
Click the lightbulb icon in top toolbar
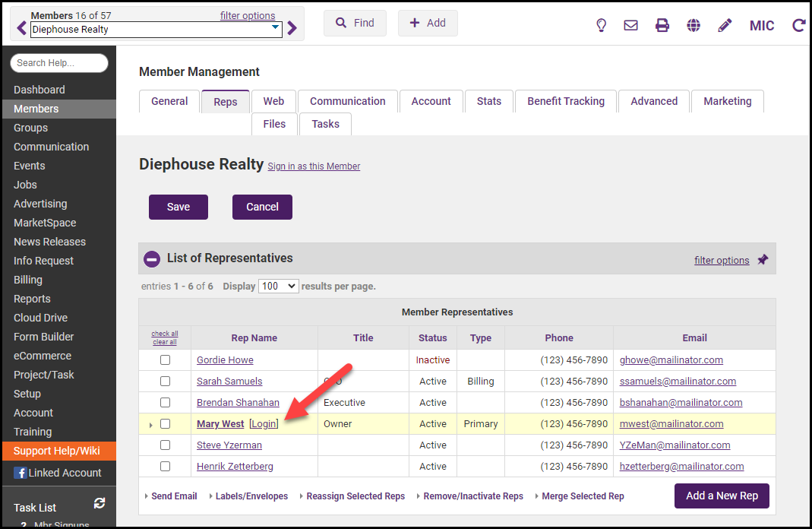coord(601,25)
